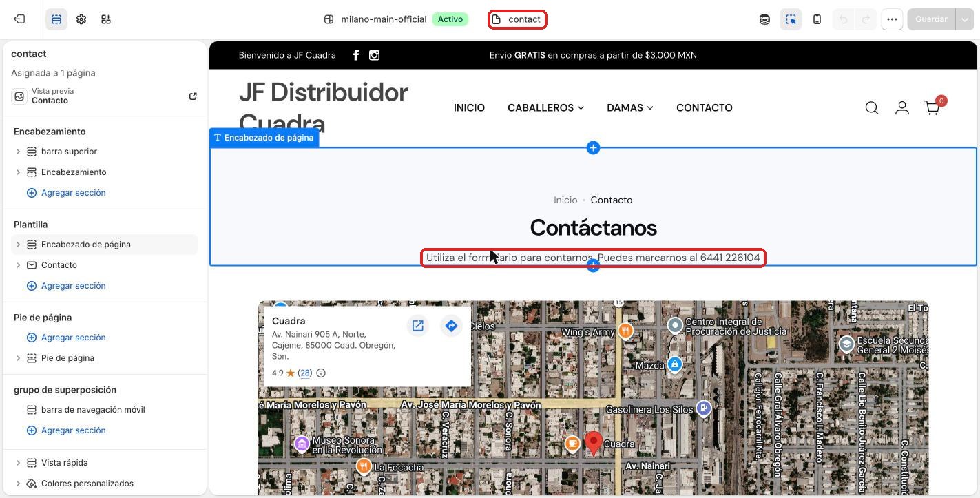Viewport: 980px width, 498px height.
Task: Open the DAMAS menu dropdown
Action: pos(630,107)
